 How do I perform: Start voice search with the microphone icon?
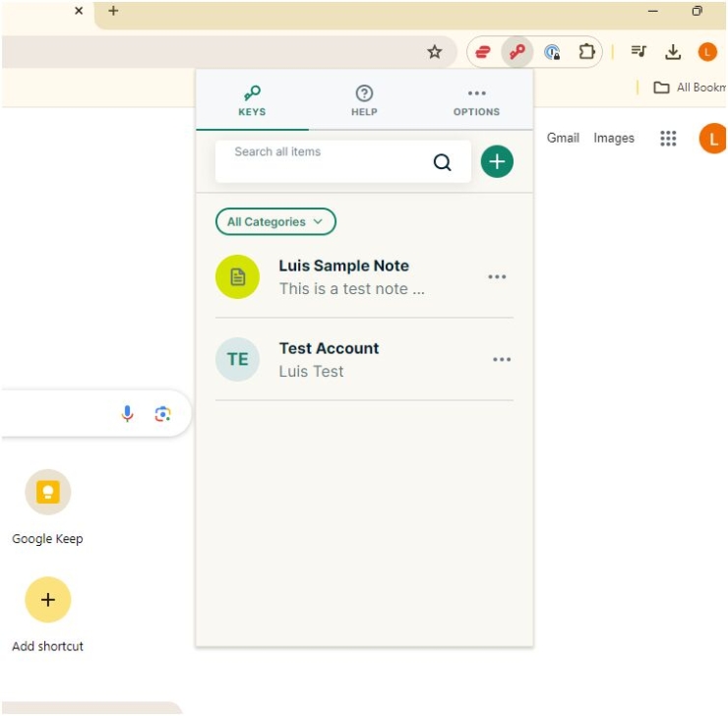pyautogui.click(x=127, y=414)
